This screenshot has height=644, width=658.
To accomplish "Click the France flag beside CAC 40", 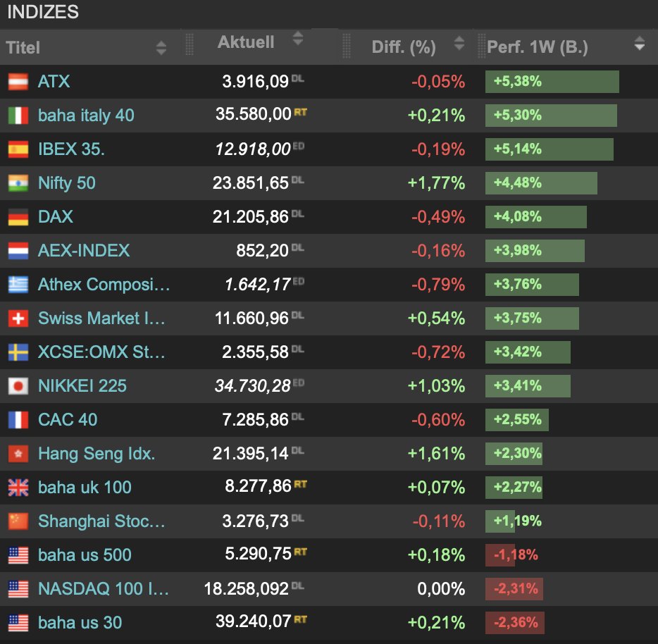I will pyautogui.click(x=18, y=420).
